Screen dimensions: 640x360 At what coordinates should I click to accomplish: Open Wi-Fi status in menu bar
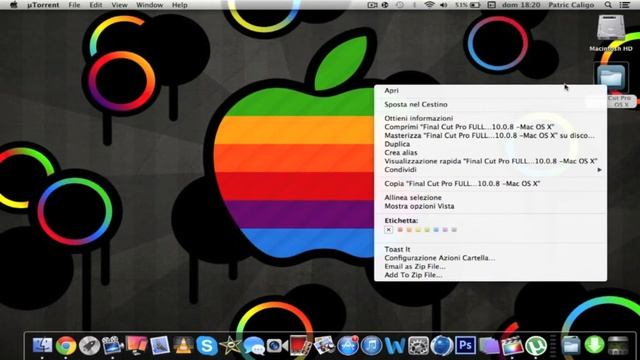(x=429, y=5)
